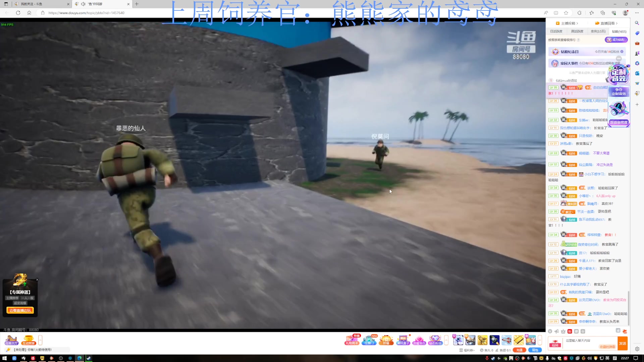Open the 背包 backpack button
This screenshot has width=644, height=362.
click(535, 350)
